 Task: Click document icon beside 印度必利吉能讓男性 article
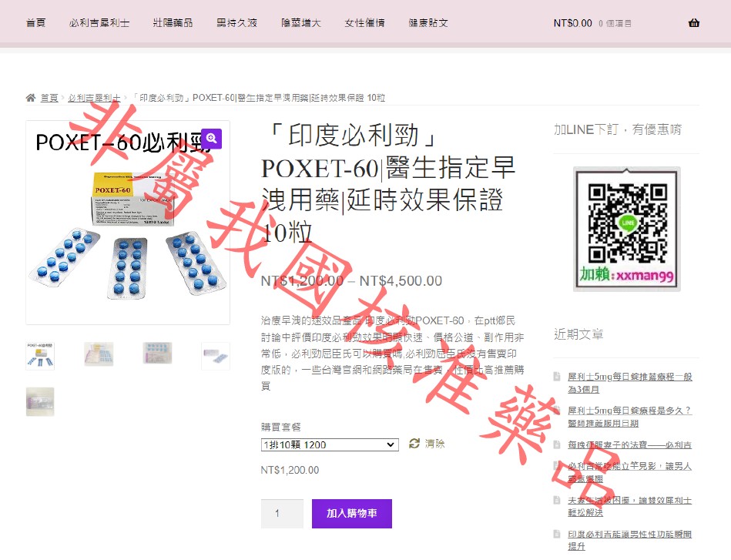(x=557, y=534)
